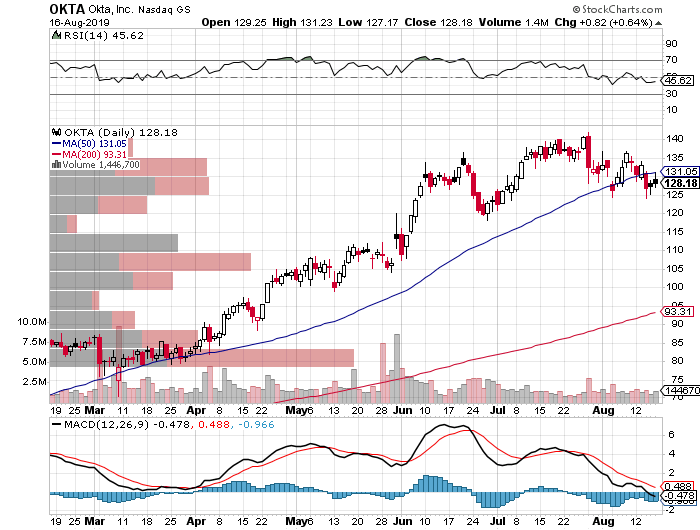Screen dimensions: 700x530
Task: Click the RSI(14) 45.62 legend label
Action: 104,36
